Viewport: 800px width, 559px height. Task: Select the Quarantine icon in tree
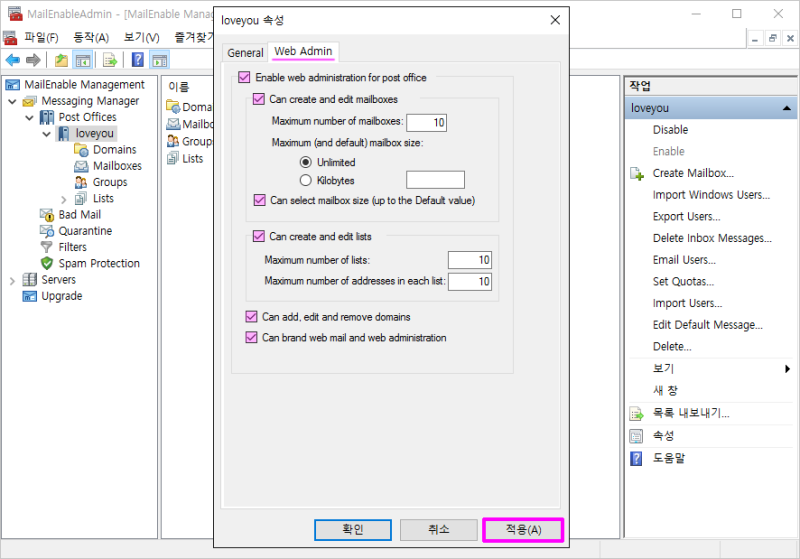point(47,231)
